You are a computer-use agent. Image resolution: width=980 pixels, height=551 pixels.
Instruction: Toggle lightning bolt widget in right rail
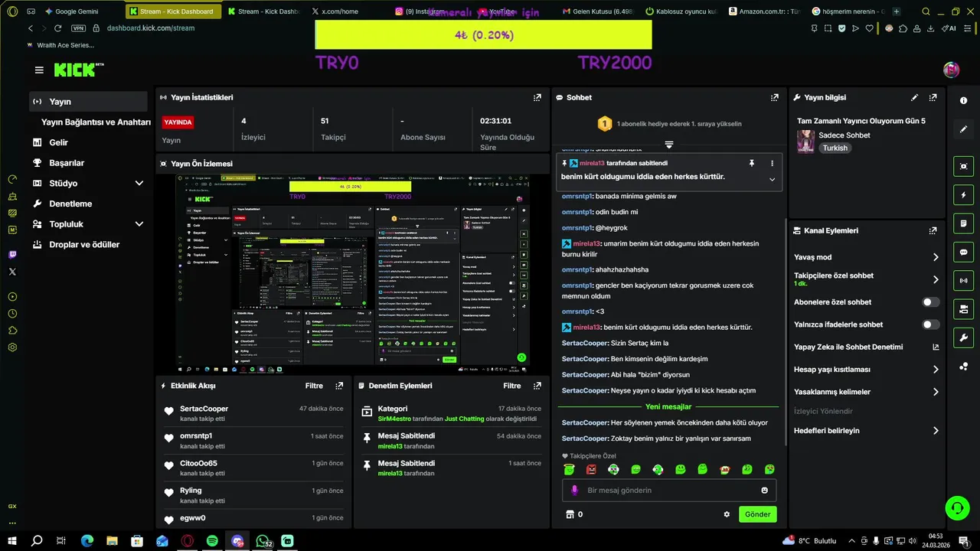[x=963, y=195]
